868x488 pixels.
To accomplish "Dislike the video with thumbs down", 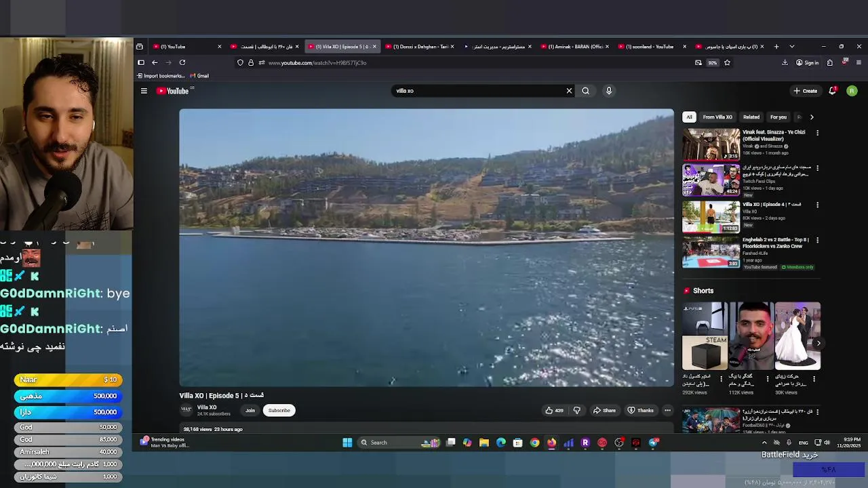I will pos(577,410).
